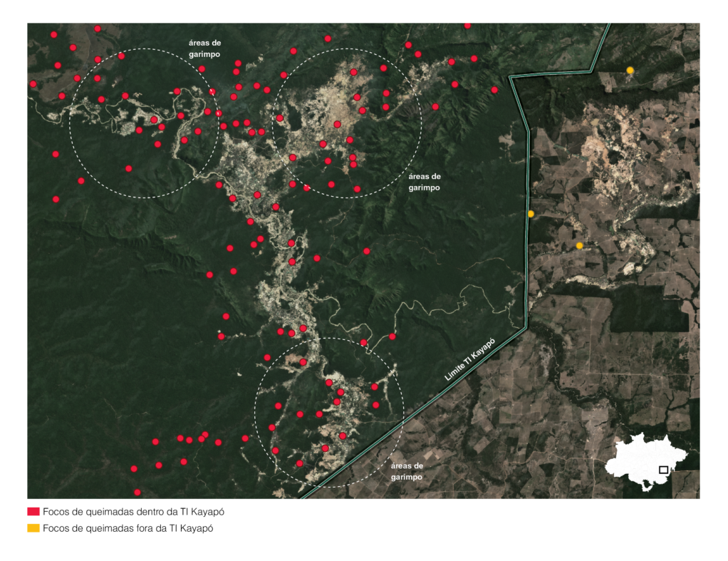Viewport: 728px width, 561px height.
Task: Click the bottom 'áreas de garimpo' label
Action: tap(406, 470)
